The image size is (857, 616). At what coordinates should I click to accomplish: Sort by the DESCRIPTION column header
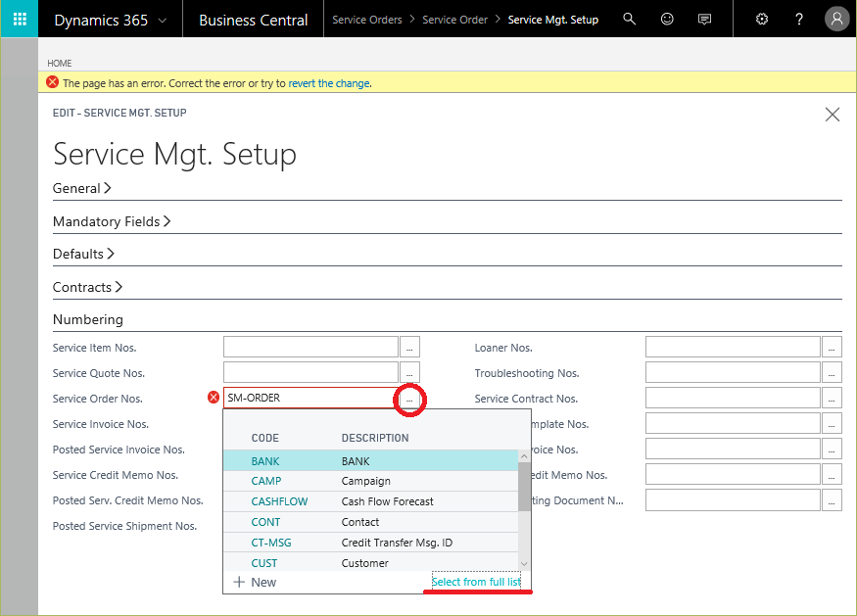[375, 438]
